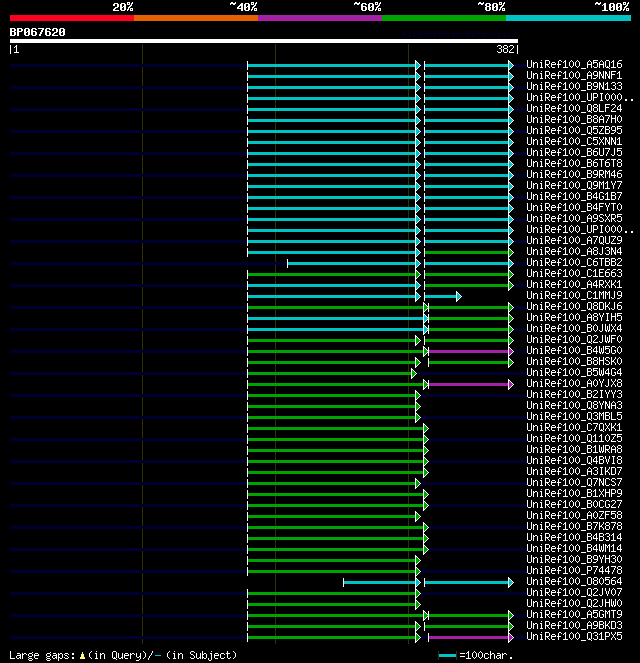Click the red 20% identity legend segment
The image size is (640, 663).
72,18
